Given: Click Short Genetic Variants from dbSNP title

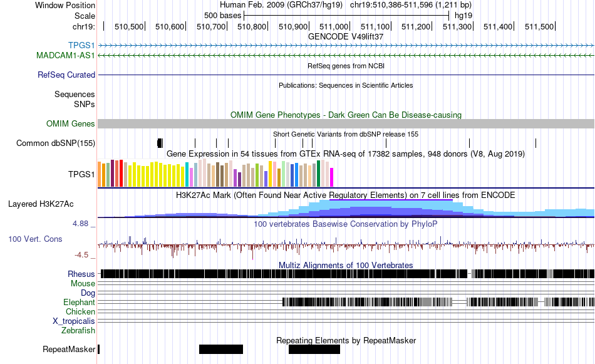Looking at the screenshot, I should 346,134.
